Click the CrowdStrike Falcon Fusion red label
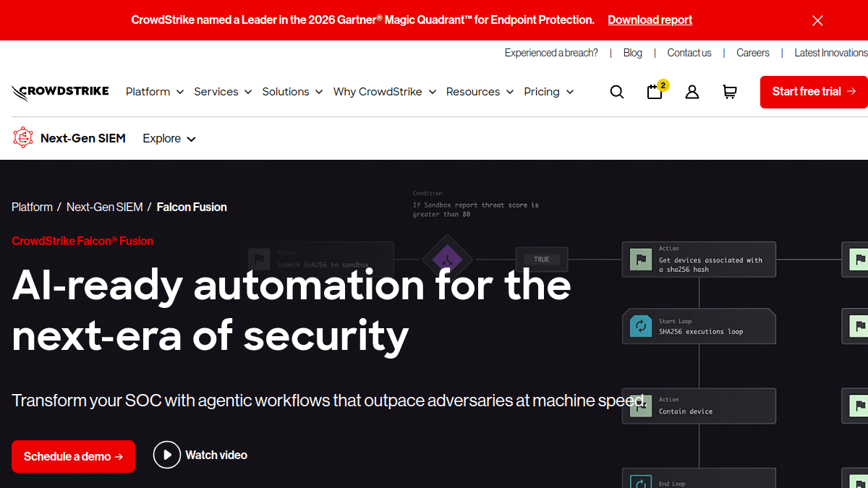 click(82, 241)
